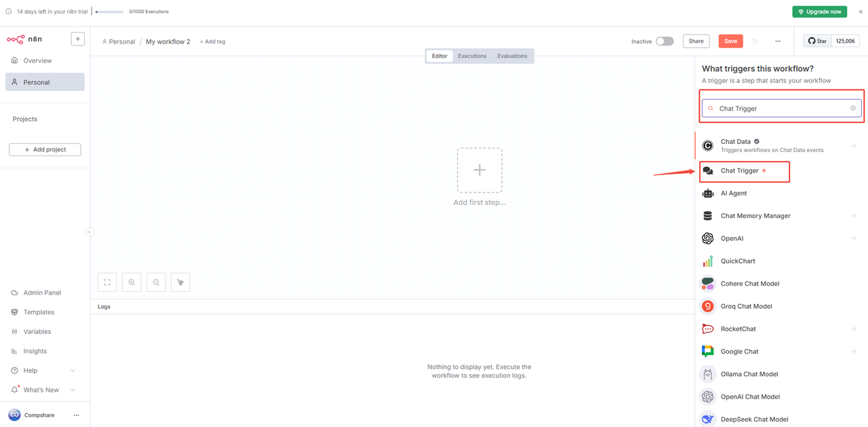The image size is (868, 427).
Task: Click the Upgrade now button
Action: [x=819, y=12]
